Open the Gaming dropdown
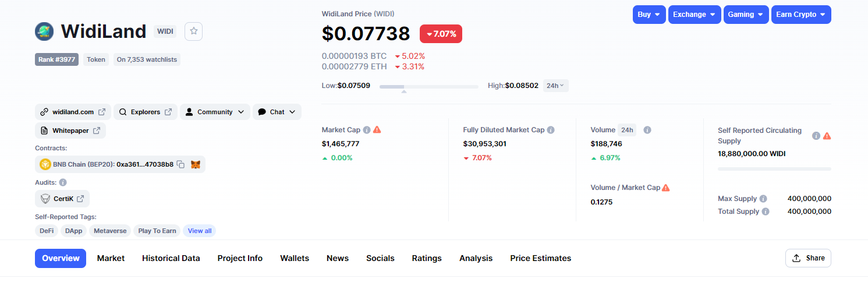The height and width of the screenshot is (282, 868). coord(746,15)
